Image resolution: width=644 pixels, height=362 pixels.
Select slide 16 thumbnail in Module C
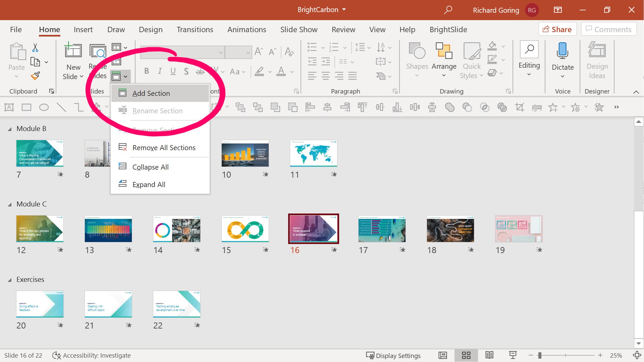tap(313, 228)
